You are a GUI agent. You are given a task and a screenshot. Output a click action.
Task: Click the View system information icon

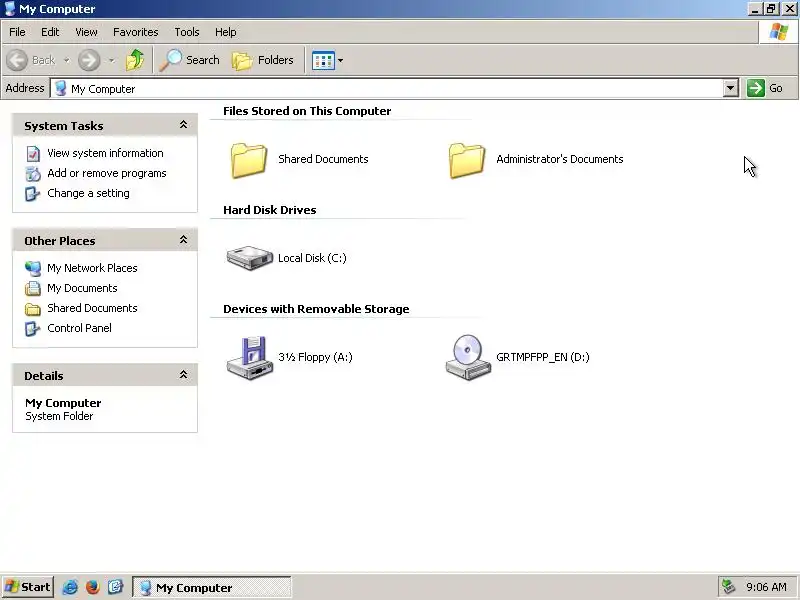point(33,154)
